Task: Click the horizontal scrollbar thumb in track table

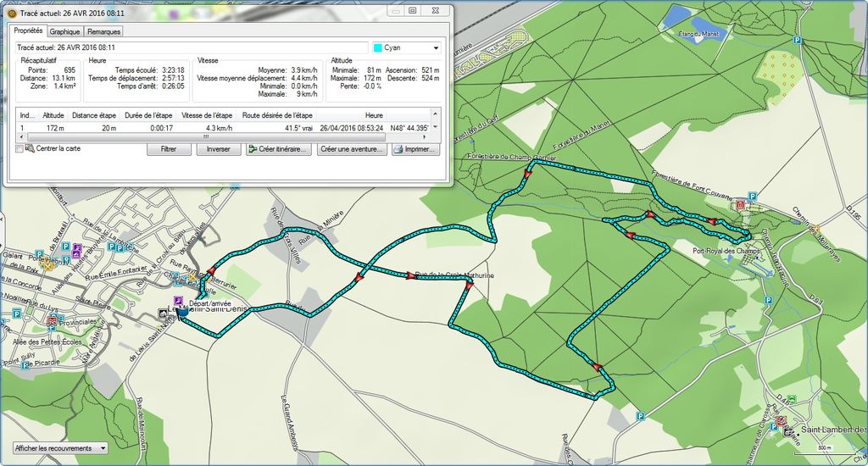Action: click(205, 136)
